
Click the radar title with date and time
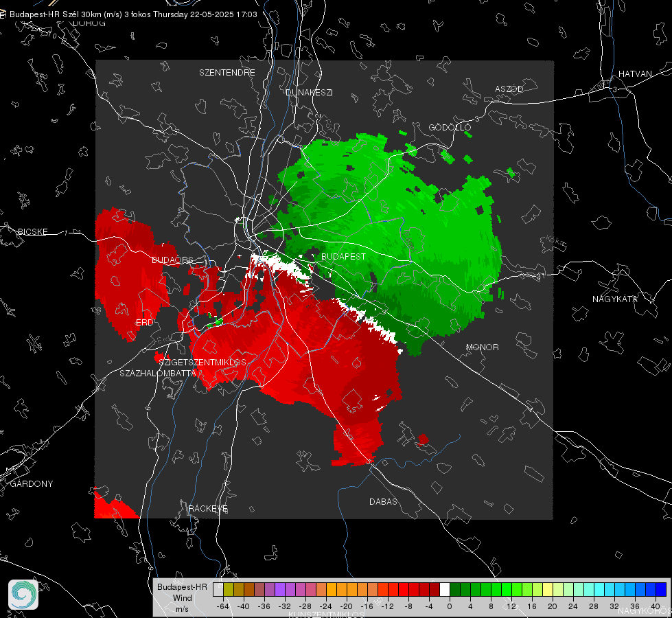[x=133, y=14]
